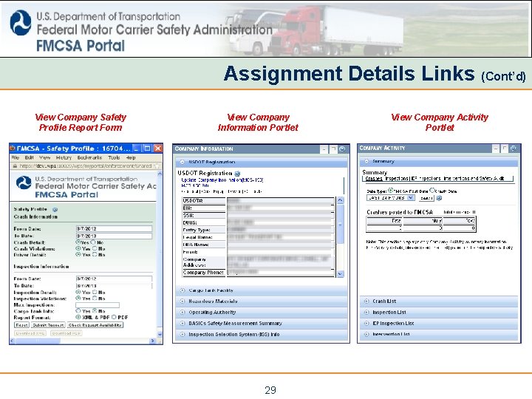Viewport: 532px width, 399px height.
Task: Click the Crashes link in Summary
Action: pos(374,179)
